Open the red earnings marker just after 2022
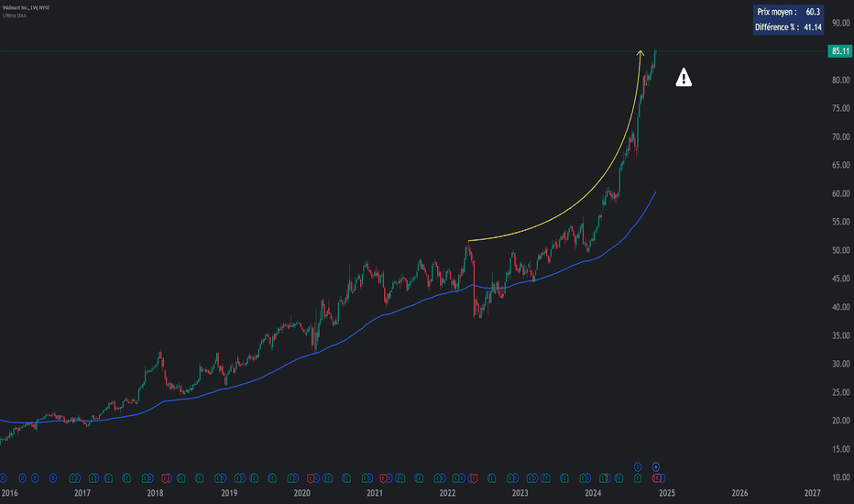 tap(474, 478)
